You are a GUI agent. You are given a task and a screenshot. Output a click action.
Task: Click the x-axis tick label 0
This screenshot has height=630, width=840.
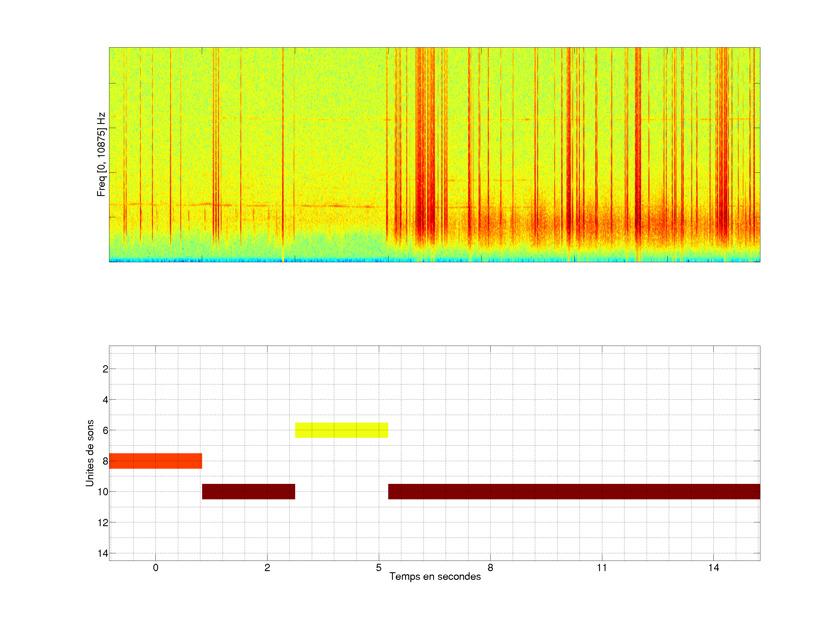click(155, 568)
